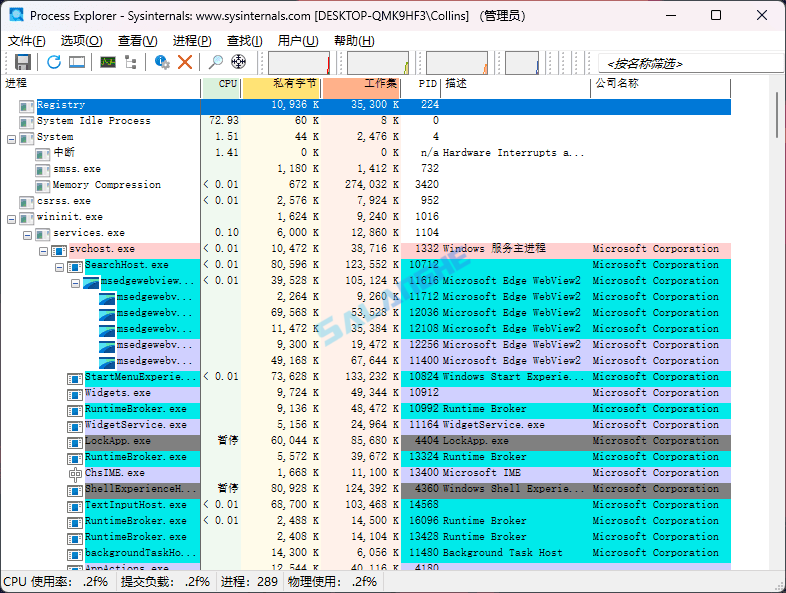Click the 274,032 K working set value

pyautogui.click(x=371, y=185)
